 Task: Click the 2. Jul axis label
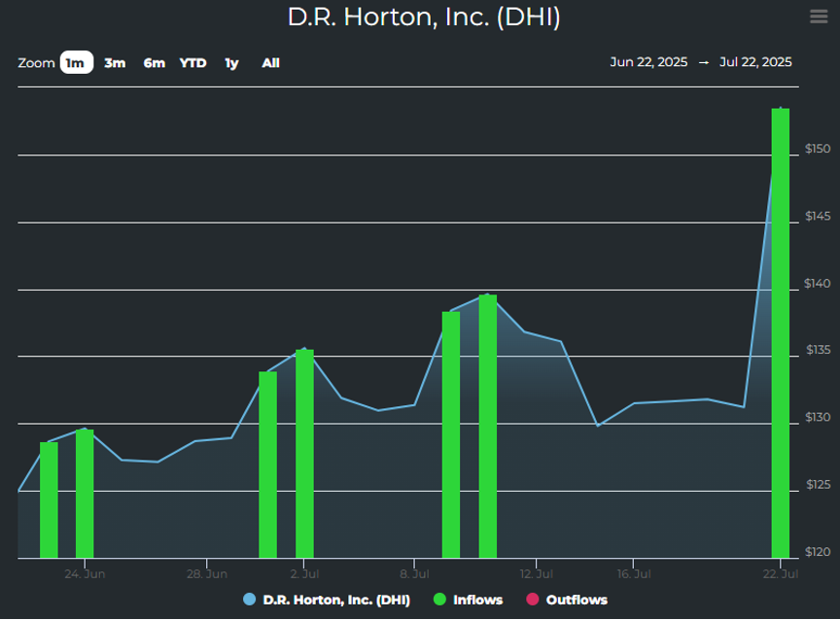[304, 574]
